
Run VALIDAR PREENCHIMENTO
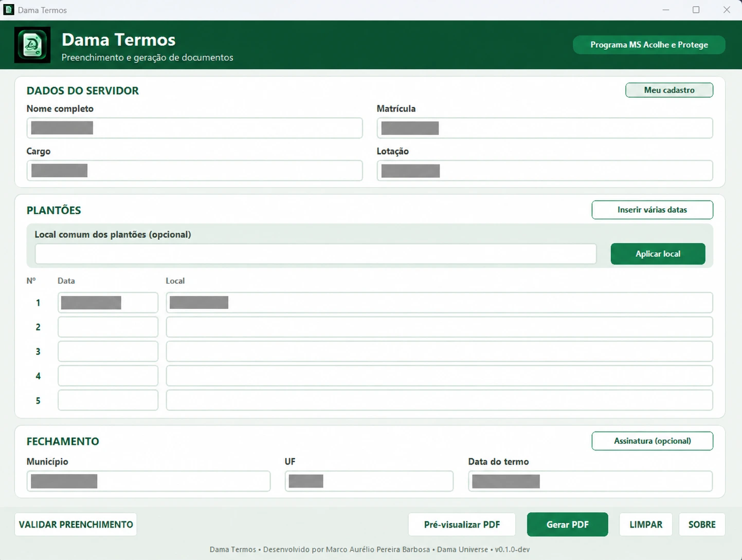76,525
